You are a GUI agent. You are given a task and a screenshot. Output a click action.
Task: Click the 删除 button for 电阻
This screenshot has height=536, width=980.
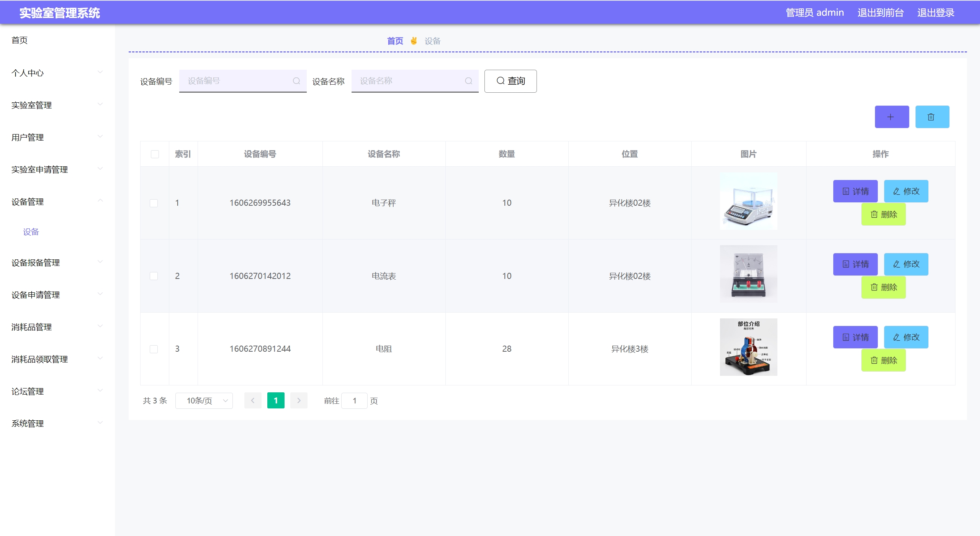point(883,360)
